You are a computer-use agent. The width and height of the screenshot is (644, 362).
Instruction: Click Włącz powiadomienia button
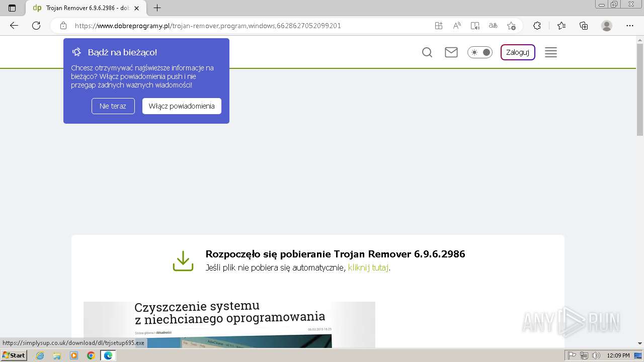click(182, 106)
